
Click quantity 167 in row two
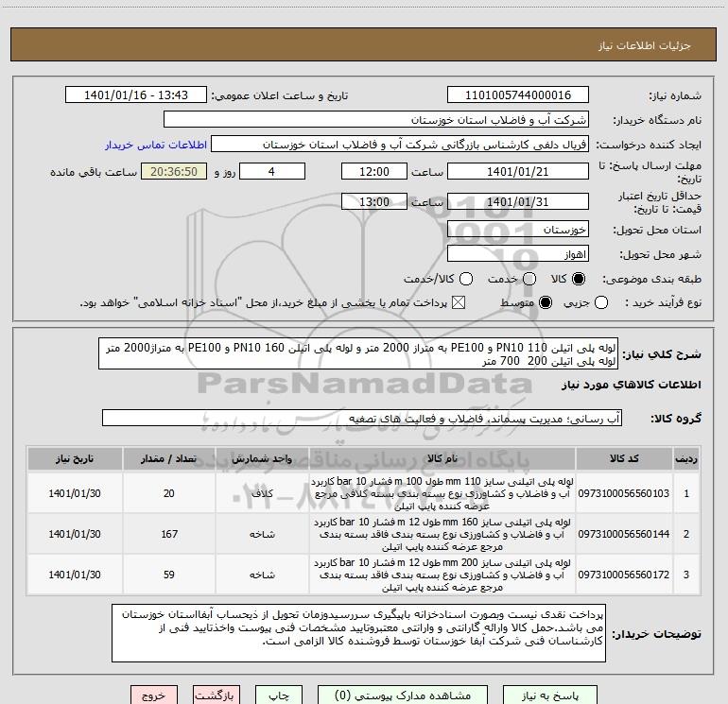coord(169,534)
